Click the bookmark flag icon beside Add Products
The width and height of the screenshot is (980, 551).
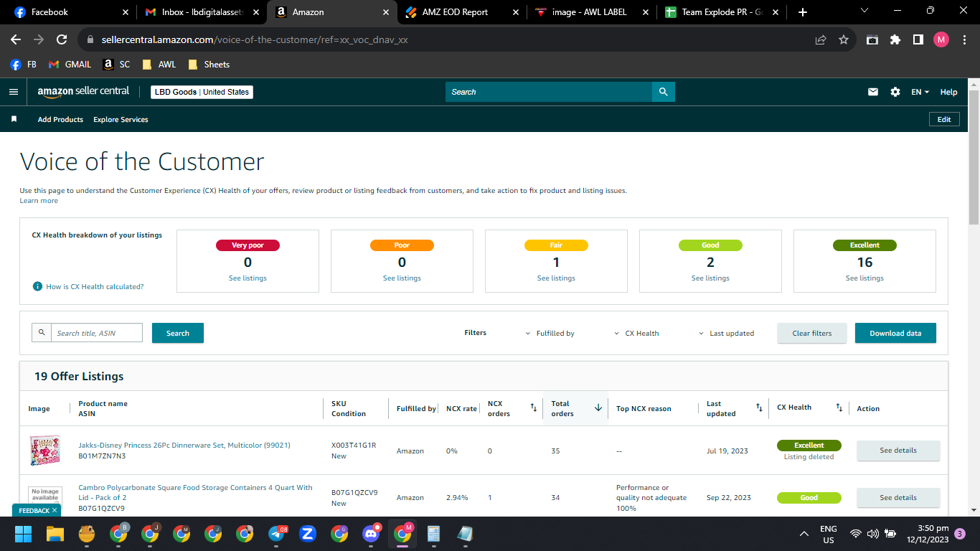pos(14,119)
